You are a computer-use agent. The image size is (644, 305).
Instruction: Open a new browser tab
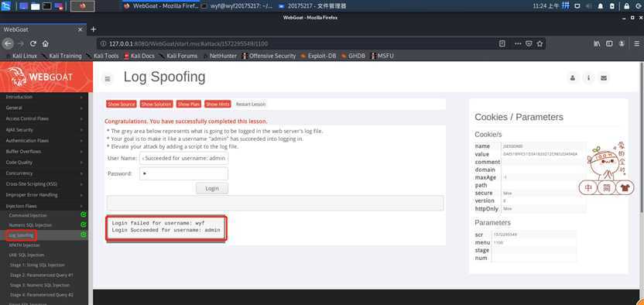coord(93,29)
